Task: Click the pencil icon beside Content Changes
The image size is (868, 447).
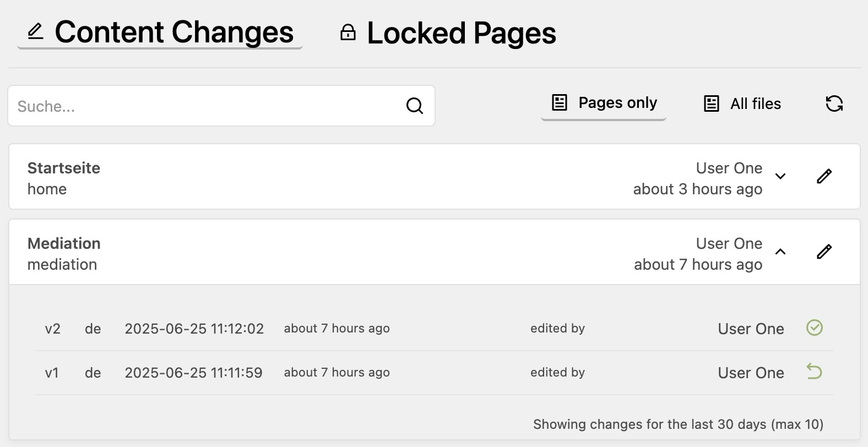Action: (x=35, y=31)
